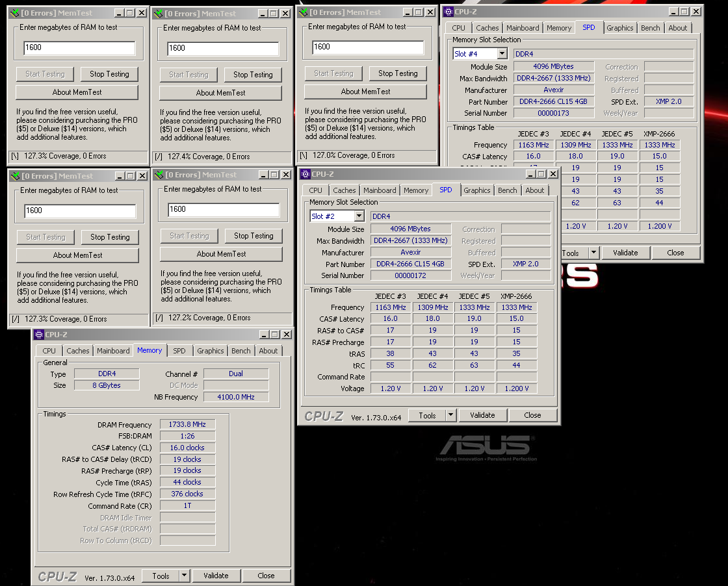728x586 pixels.
Task: Click the XMP 2.0 value in the Slot #4 window
Action: 669,101
